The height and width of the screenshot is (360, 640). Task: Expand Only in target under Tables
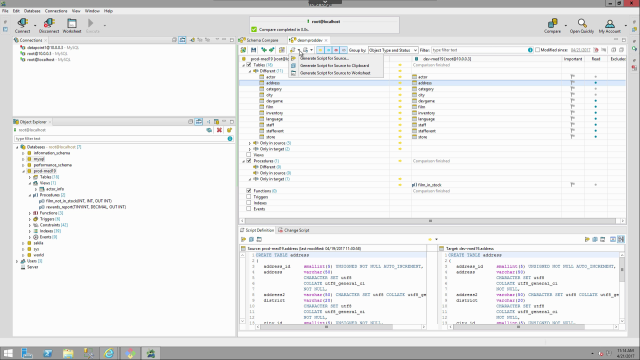(250, 149)
